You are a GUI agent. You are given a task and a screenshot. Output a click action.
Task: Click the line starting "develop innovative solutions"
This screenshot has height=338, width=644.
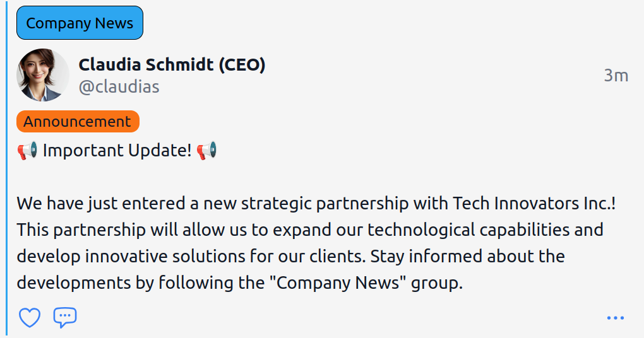(x=189, y=257)
